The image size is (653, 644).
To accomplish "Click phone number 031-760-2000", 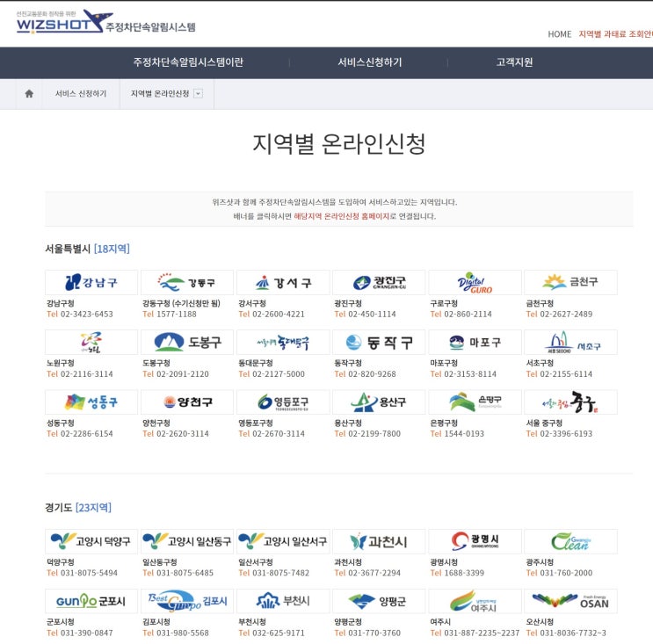I will click(566, 573).
